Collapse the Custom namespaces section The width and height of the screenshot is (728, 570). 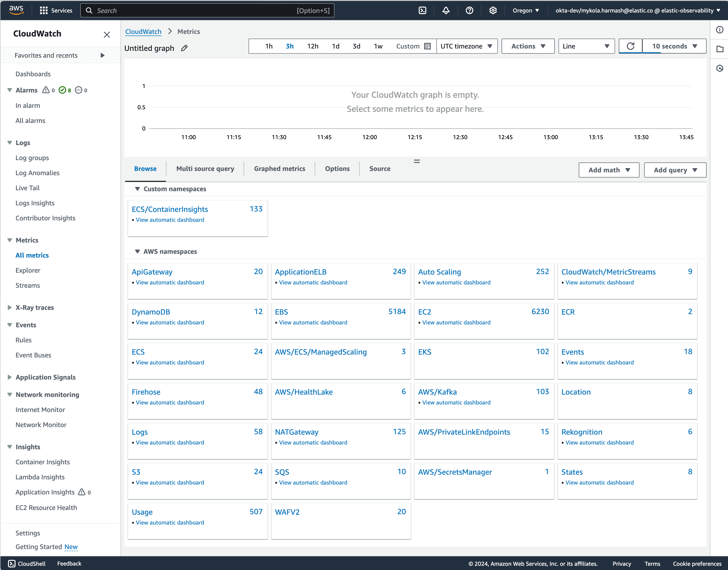click(x=137, y=189)
